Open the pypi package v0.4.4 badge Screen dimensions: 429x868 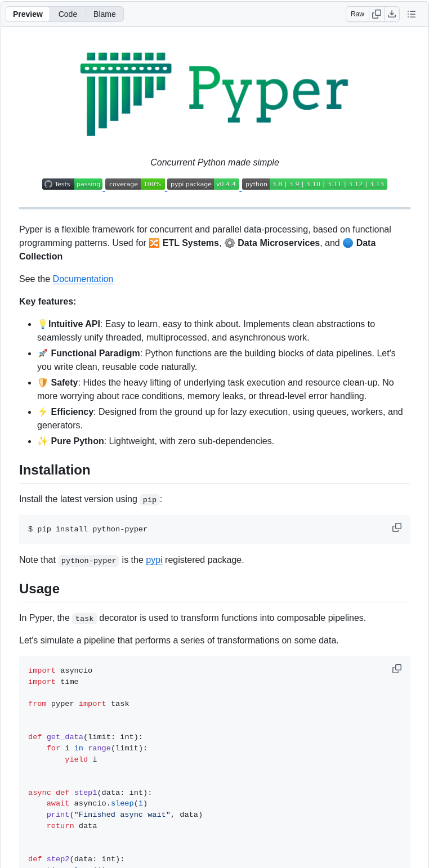coord(203,184)
